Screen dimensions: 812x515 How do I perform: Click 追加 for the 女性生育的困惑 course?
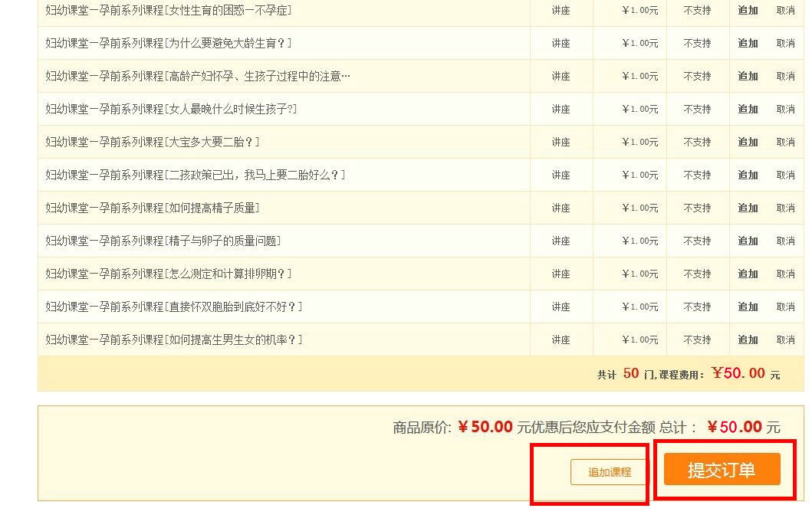pos(748,10)
